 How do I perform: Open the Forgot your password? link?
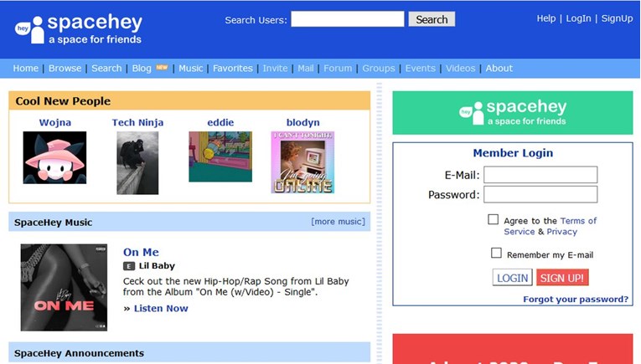[x=576, y=299]
